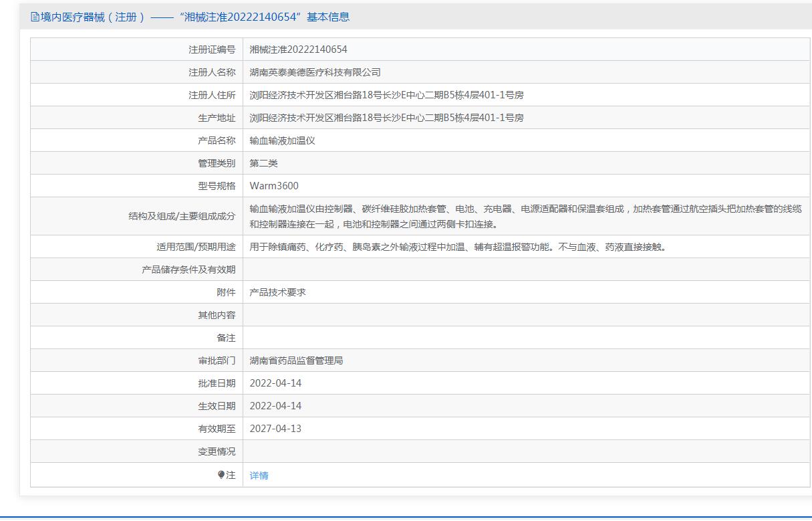The height and width of the screenshot is (521, 812).
Task: Click the document icon in the header title
Action: 35,17
